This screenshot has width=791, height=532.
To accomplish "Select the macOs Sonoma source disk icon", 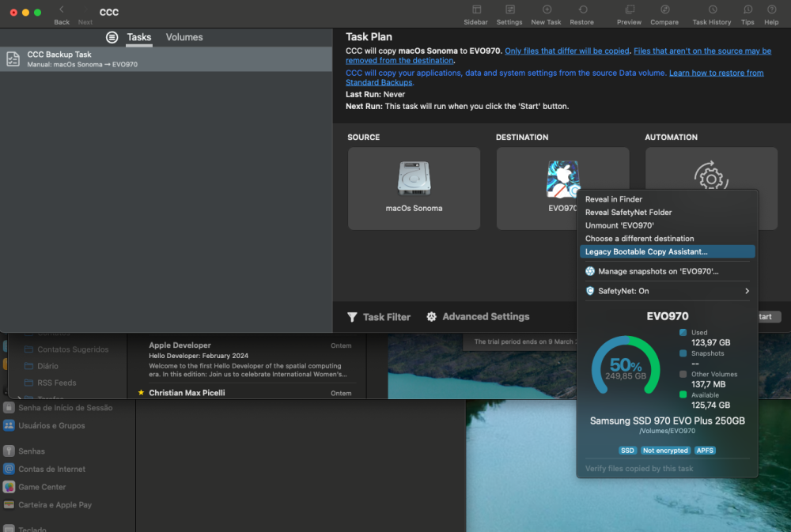I will pos(414,178).
